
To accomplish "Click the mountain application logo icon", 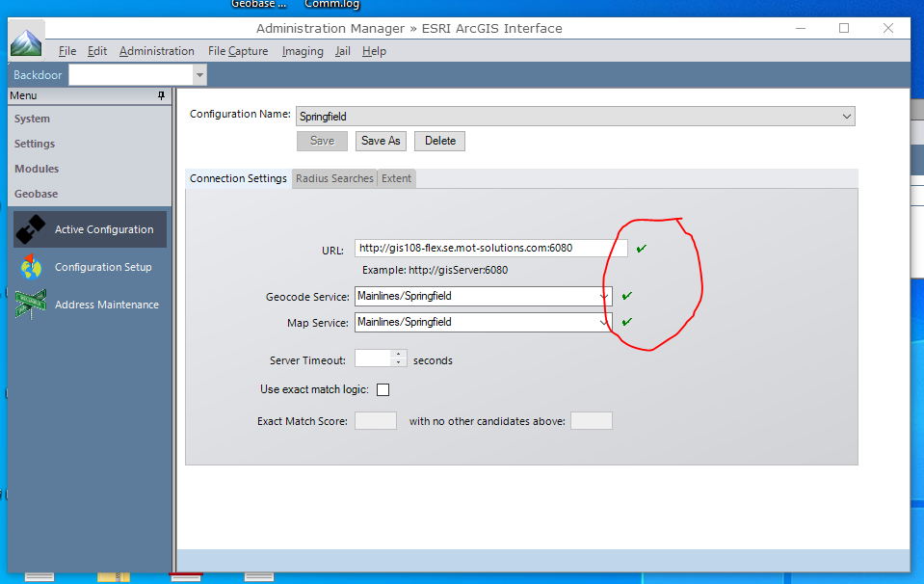I will coord(26,41).
